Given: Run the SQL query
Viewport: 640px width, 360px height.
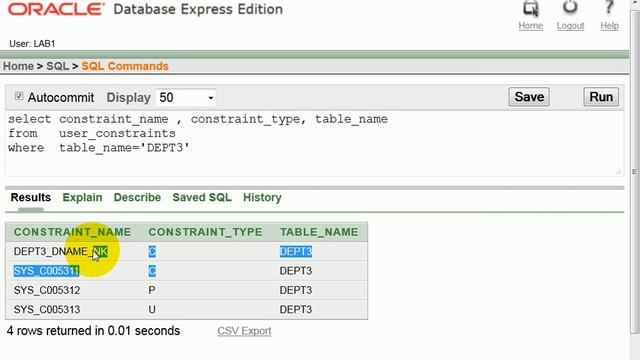Looking at the screenshot, I should click(601, 97).
